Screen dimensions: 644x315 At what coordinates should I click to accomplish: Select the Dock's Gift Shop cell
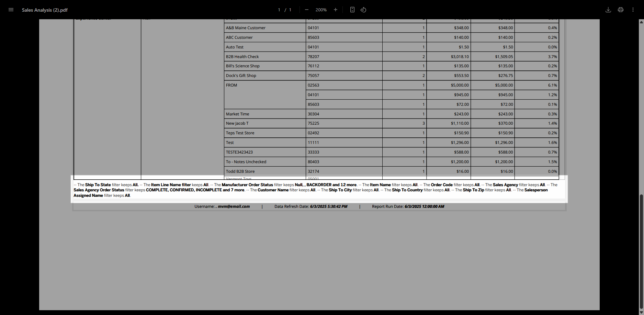click(x=265, y=76)
